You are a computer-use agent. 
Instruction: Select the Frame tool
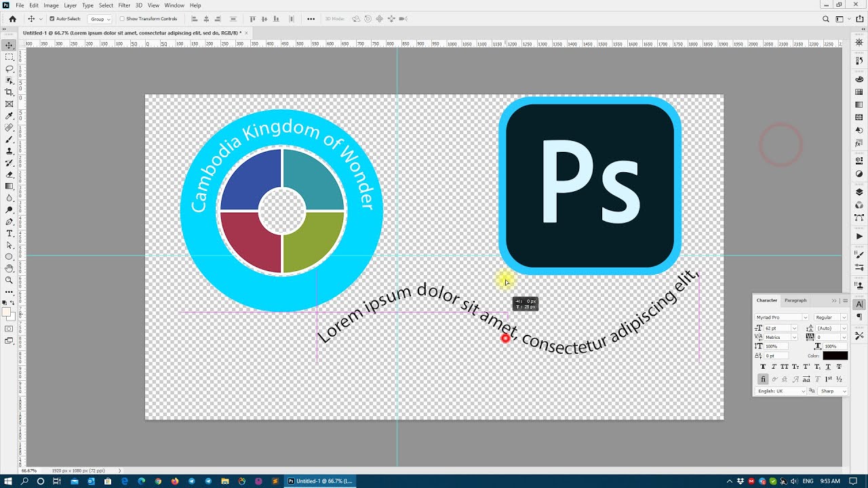(9, 104)
